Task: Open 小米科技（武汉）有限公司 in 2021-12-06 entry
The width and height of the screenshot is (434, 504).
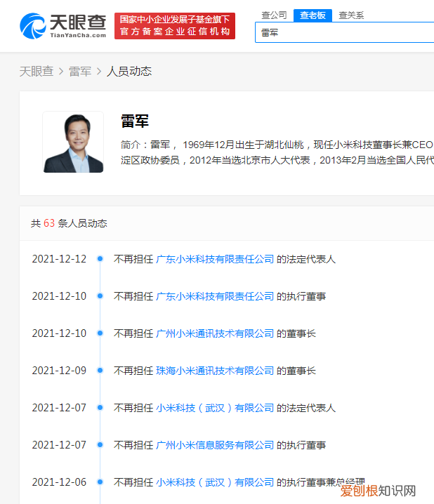Action: pos(215,482)
